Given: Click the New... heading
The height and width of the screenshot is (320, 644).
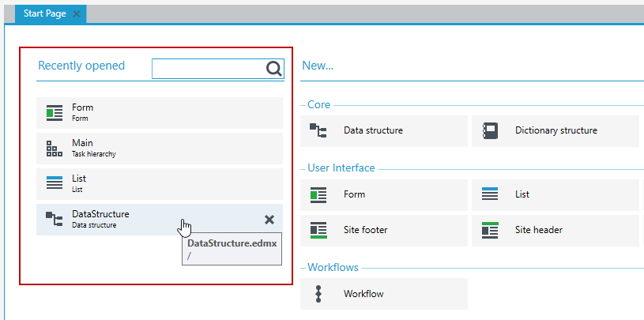Looking at the screenshot, I should 318,66.
